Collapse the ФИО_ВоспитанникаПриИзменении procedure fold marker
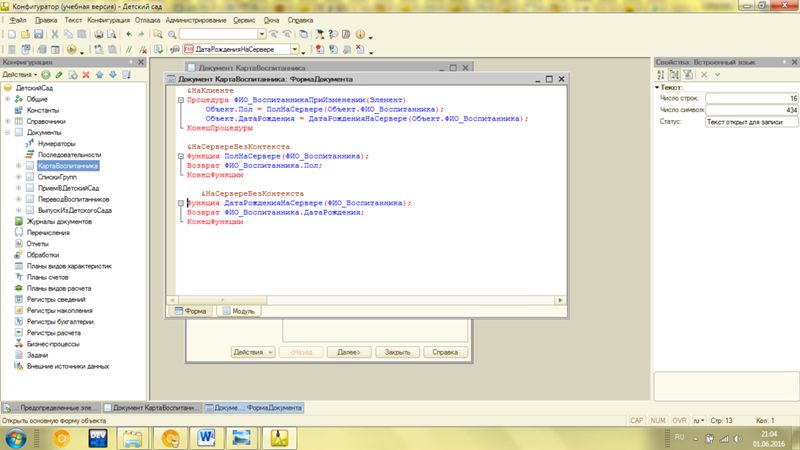 [181, 100]
